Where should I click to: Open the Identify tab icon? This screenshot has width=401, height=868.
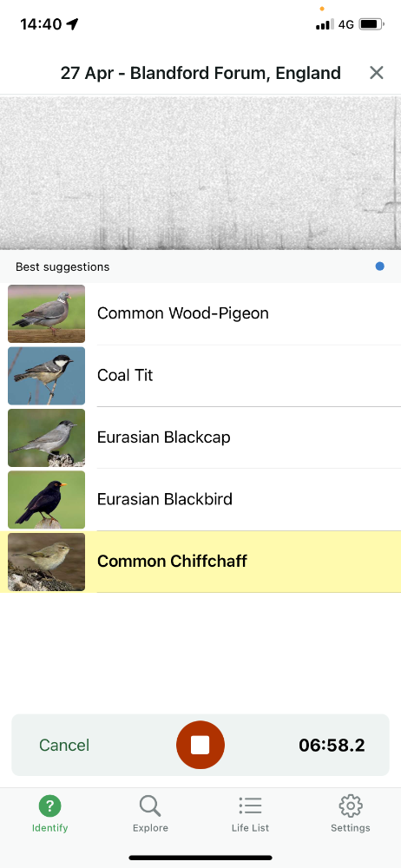pos(49,806)
